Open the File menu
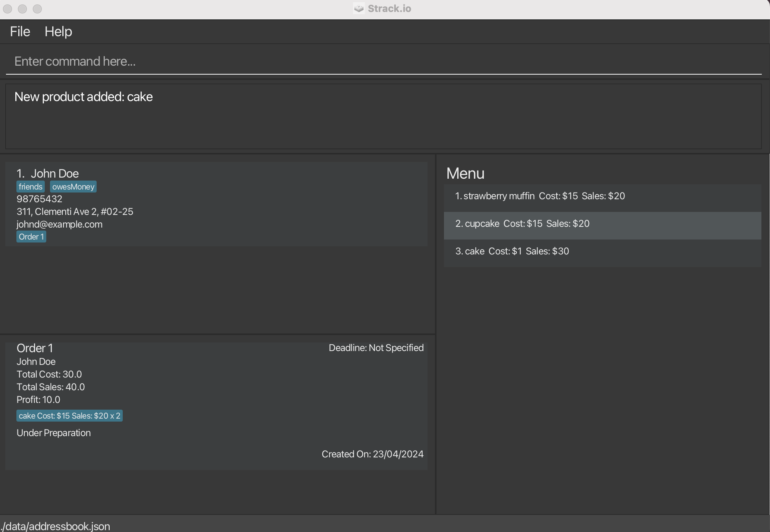The width and height of the screenshot is (770, 532). coord(20,31)
